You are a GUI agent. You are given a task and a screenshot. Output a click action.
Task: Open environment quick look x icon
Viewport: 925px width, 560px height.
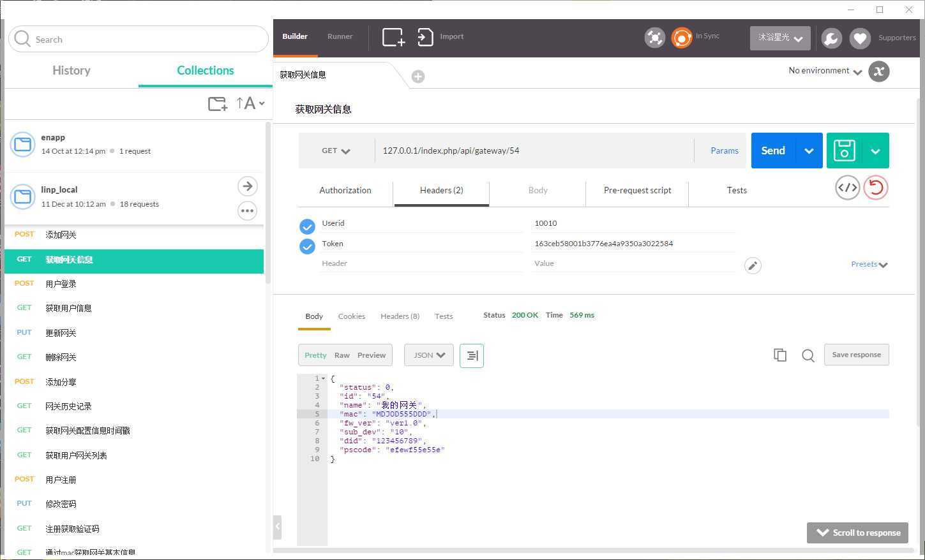(879, 71)
